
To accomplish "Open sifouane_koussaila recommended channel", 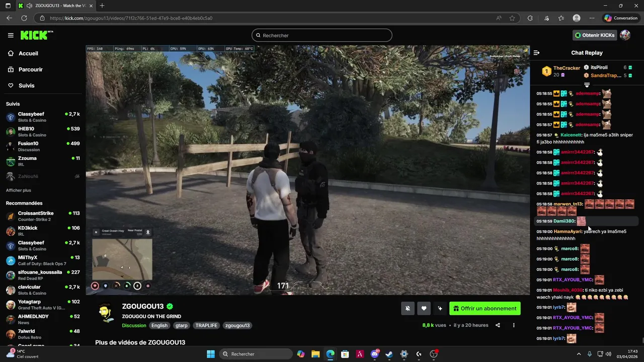I will tap(43, 275).
